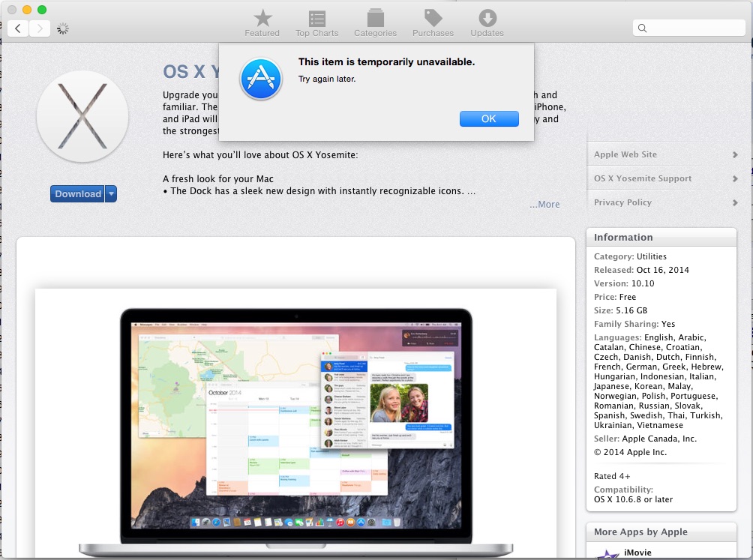Open the Top Charts list tab
Screen dimensions: 753x560
click(x=317, y=23)
